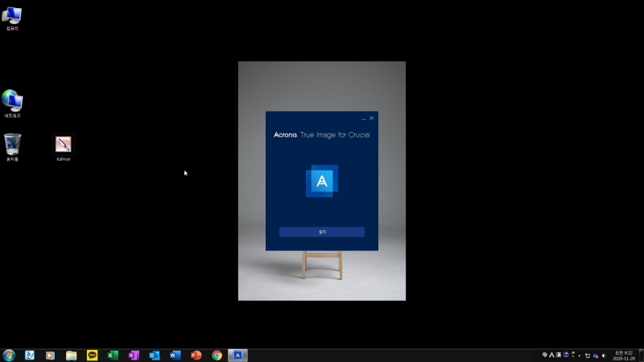Click the IME 'A' language mode indicator
This screenshot has height=362, width=644.
[551, 356]
